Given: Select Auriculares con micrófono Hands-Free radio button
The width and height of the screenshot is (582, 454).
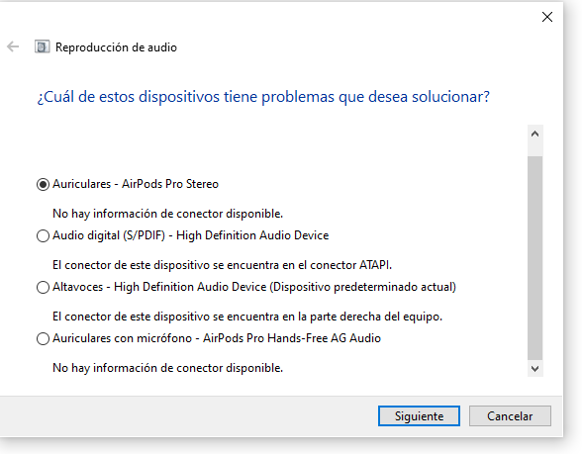Looking at the screenshot, I should point(43,338).
